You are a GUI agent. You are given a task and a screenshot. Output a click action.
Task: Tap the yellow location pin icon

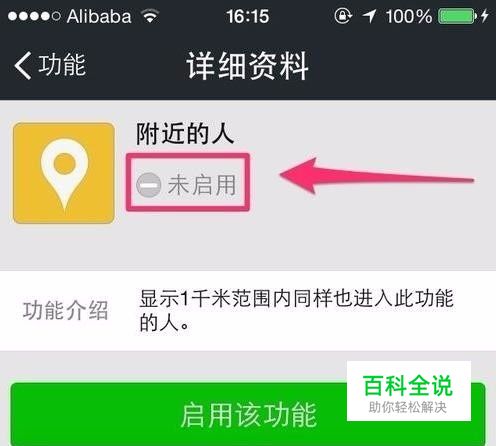click(64, 173)
